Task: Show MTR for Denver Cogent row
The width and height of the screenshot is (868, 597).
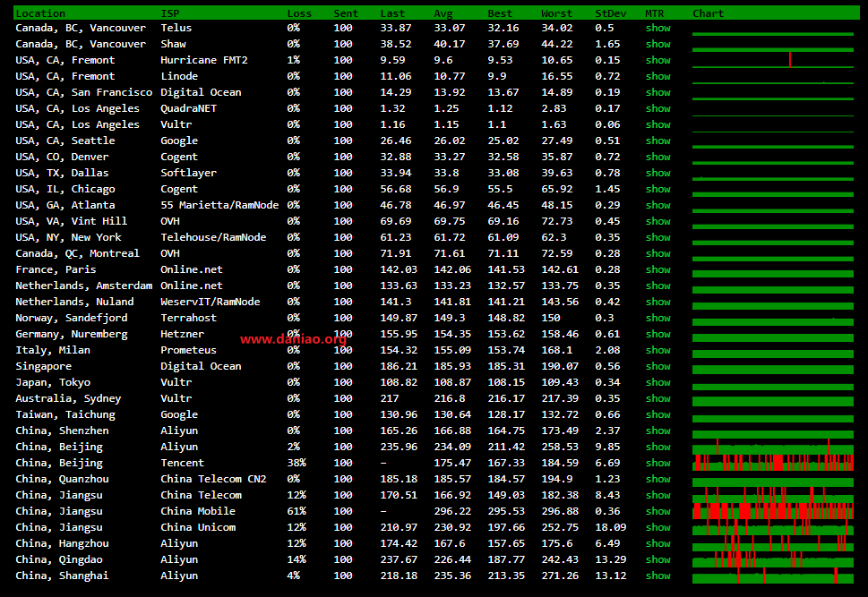Action: (657, 157)
